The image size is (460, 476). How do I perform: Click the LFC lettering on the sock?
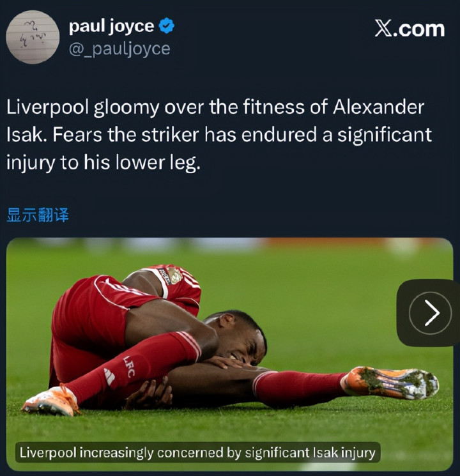(129, 366)
